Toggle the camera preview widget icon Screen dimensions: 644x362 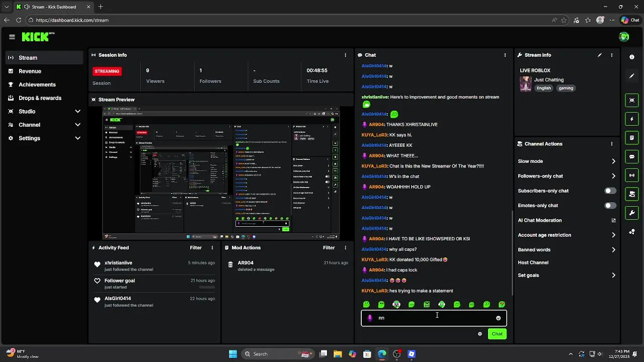click(x=632, y=194)
